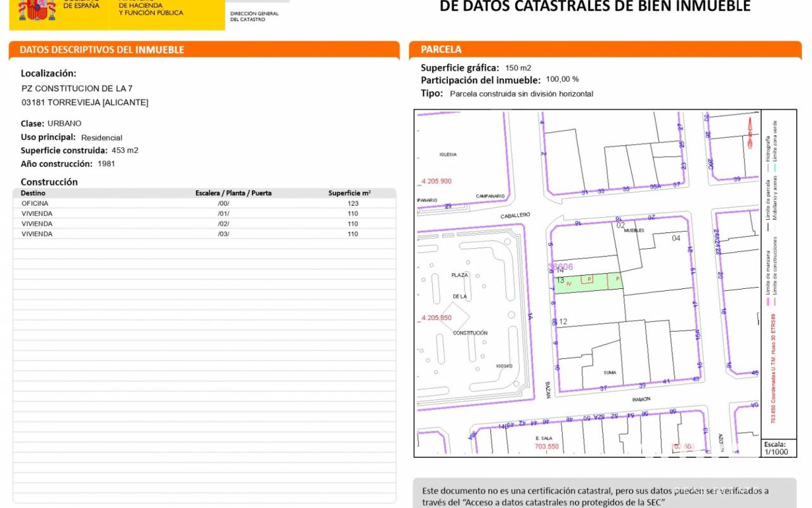Click the green highlighted parcel 13 on the map
Image resolution: width=812 pixels, height=508 pixels.
[587, 283]
